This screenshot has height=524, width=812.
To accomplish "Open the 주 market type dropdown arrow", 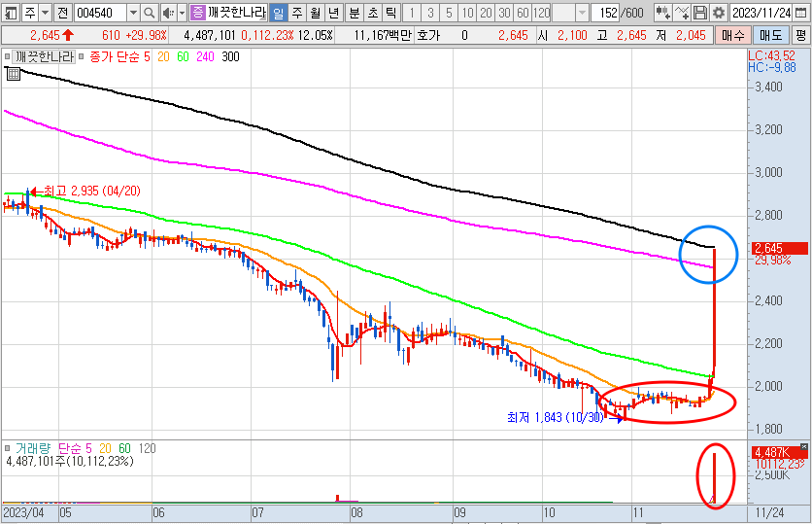I will 45,13.
